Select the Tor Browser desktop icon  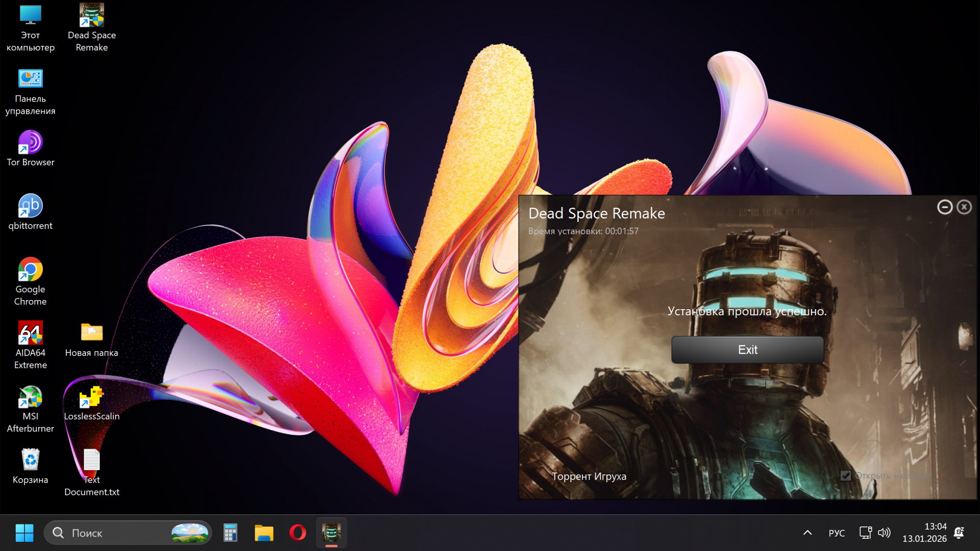(x=30, y=143)
